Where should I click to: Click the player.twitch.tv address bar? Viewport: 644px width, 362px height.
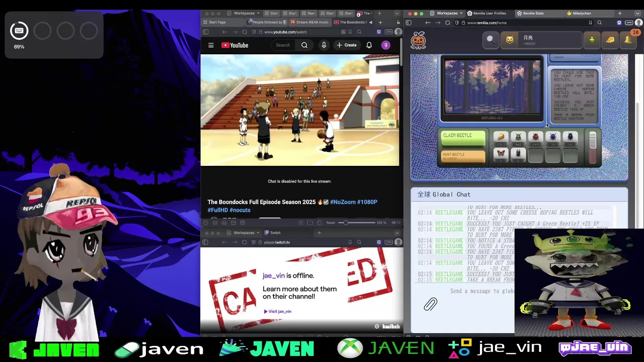[x=299, y=242]
